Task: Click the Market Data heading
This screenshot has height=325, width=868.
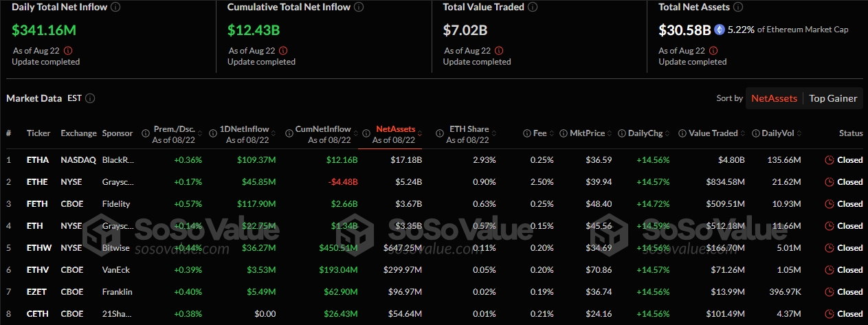Action: coord(34,98)
